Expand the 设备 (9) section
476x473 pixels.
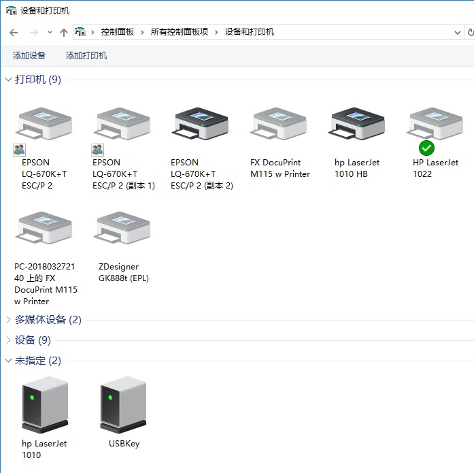coord(8,340)
